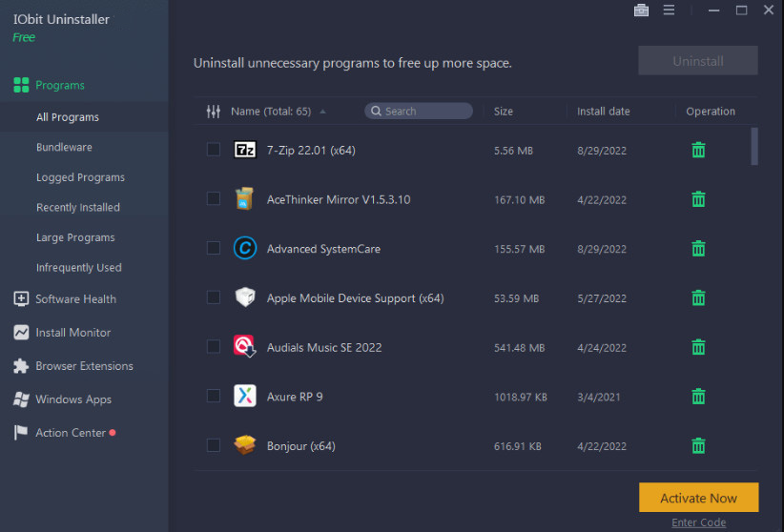Viewport: 784px width, 532px height.
Task: Click the Apple Mobile Device Support icon
Action: (245, 297)
